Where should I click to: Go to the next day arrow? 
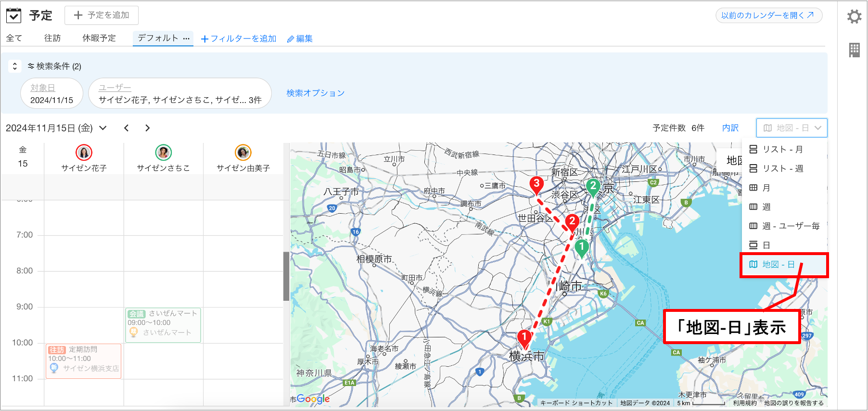pyautogui.click(x=148, y=128)
